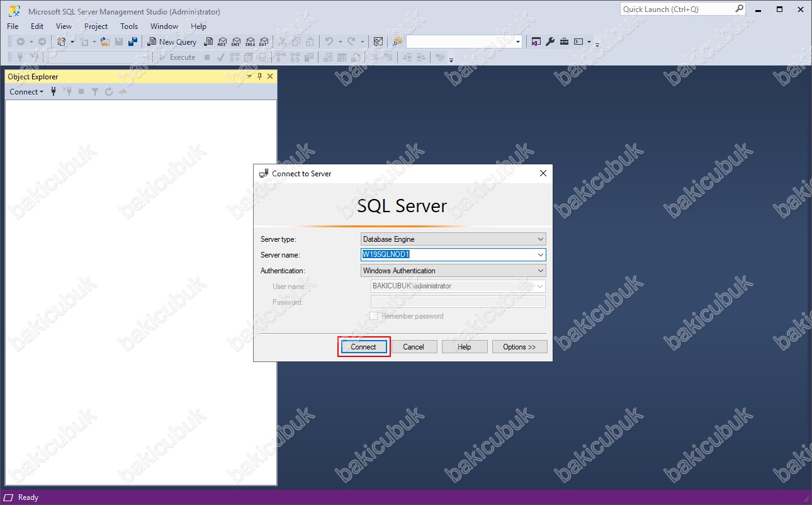This screenshot has width=812, height=505.
Task: Open the Edit menu
Action: click(x=37, y=26)
